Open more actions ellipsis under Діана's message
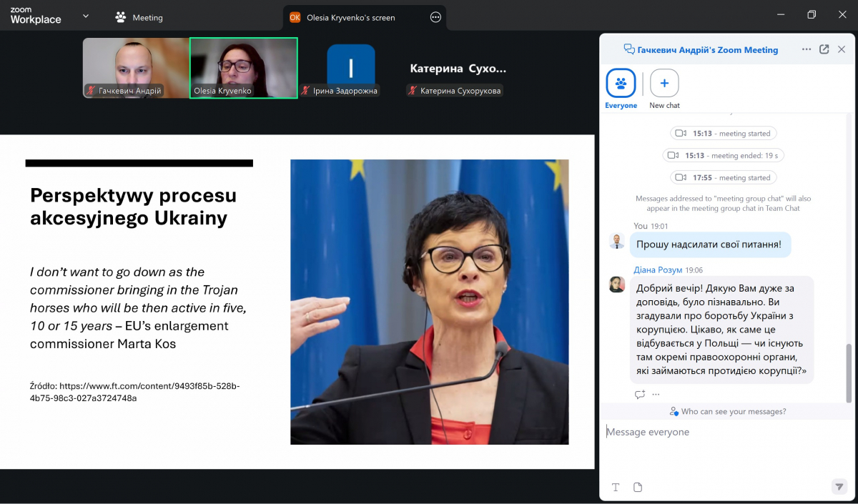 point(656,394)
